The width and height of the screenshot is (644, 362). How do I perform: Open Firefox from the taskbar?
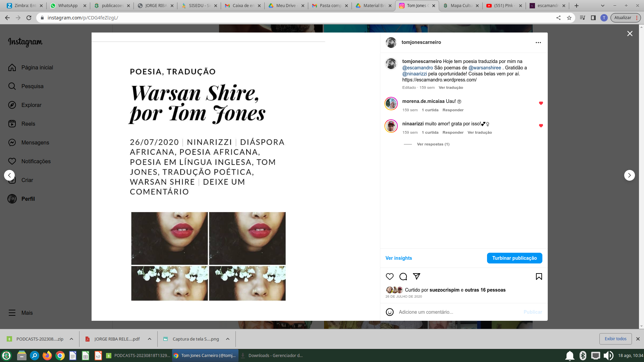(47, 356)
